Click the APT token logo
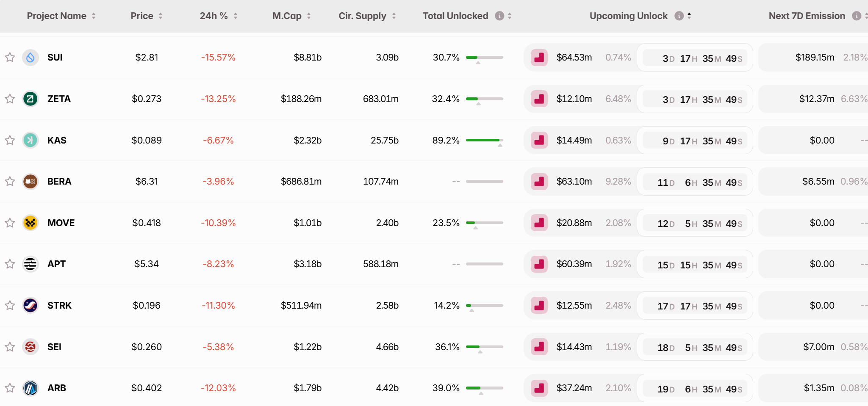Image resolution: width=868 pixels, height=406 pixels. coord(31,264)
